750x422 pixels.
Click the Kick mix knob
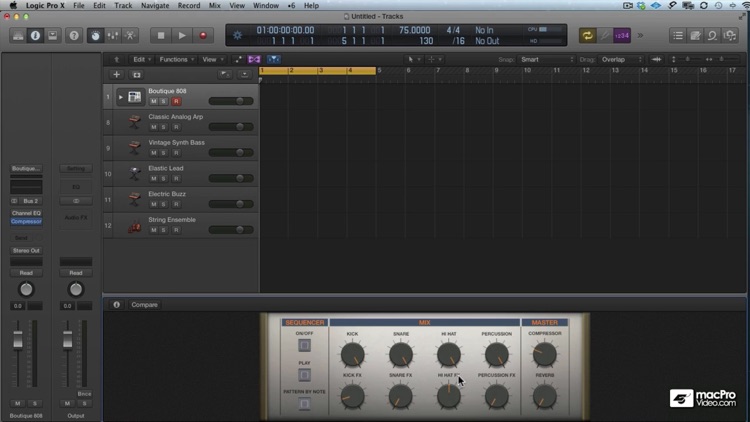point(353,355)
